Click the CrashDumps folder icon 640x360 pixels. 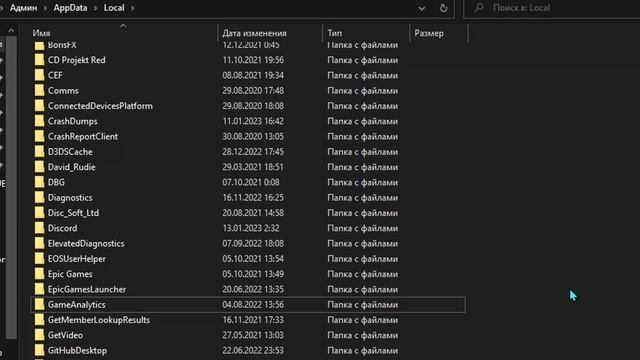pos(39,121)
